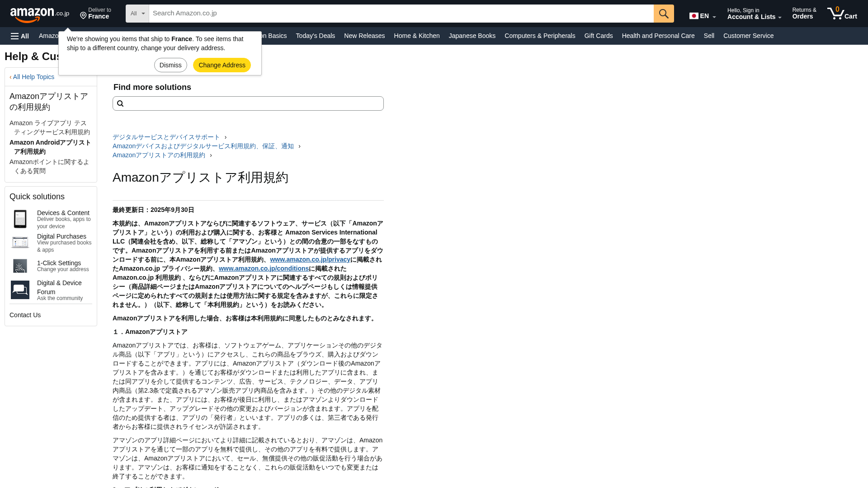
Task: Open Customer Service in the nav bar
Action: [x=748, y=36]
